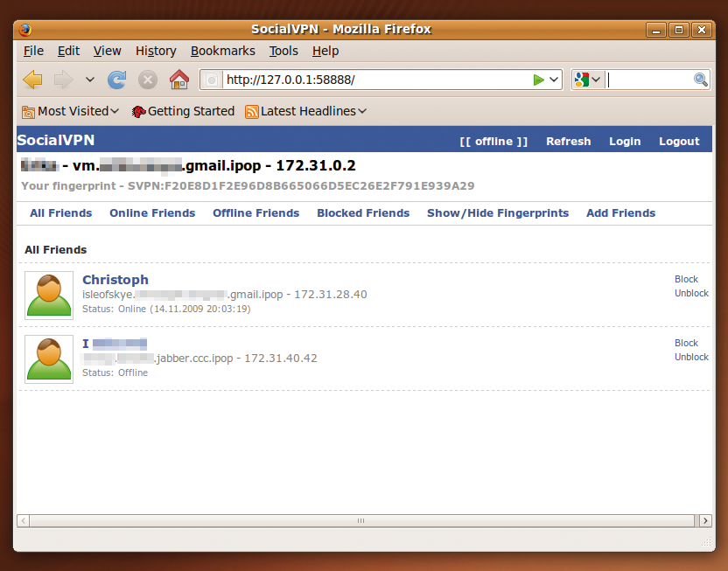Minimize the Firefox window
This screenshot has height=571, width=728.
pos(656,30)
